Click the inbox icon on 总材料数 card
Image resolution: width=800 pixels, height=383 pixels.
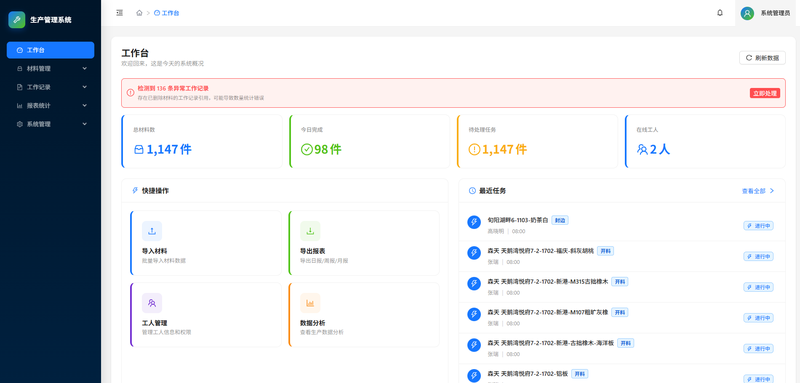coord(139,149)
